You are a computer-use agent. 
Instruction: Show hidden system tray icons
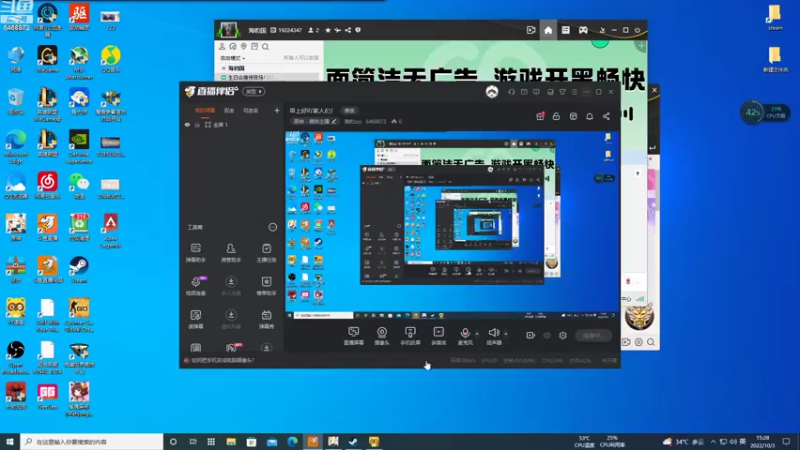click(713, 441)
